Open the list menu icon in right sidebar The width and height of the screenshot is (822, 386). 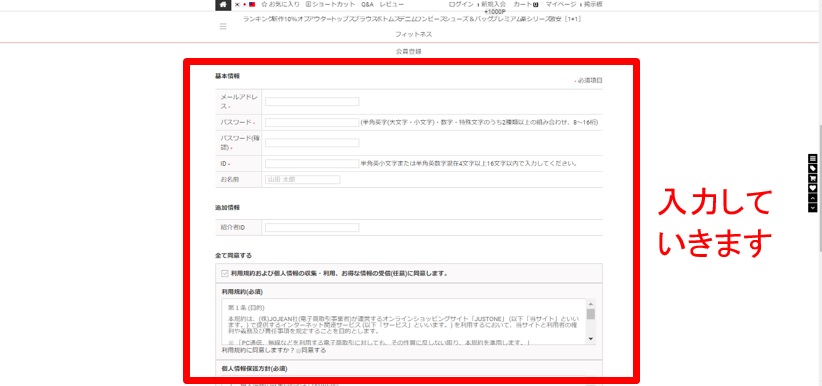(813, 158)
